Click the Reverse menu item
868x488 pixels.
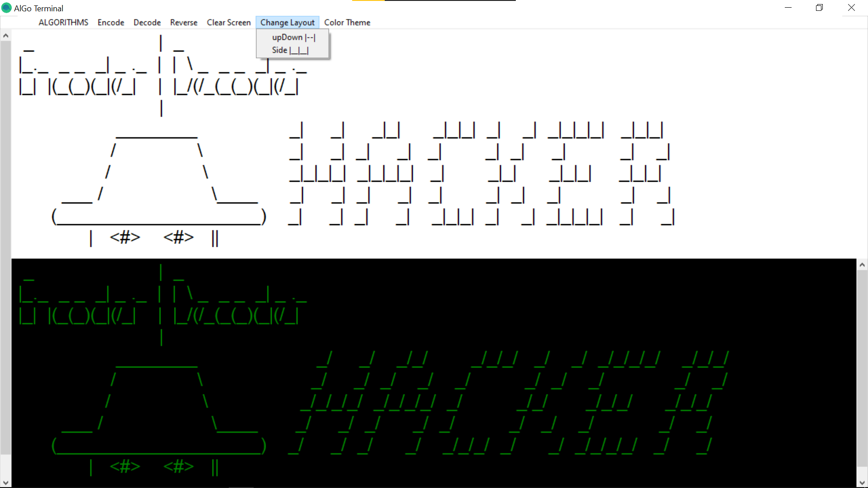(184, 23)
